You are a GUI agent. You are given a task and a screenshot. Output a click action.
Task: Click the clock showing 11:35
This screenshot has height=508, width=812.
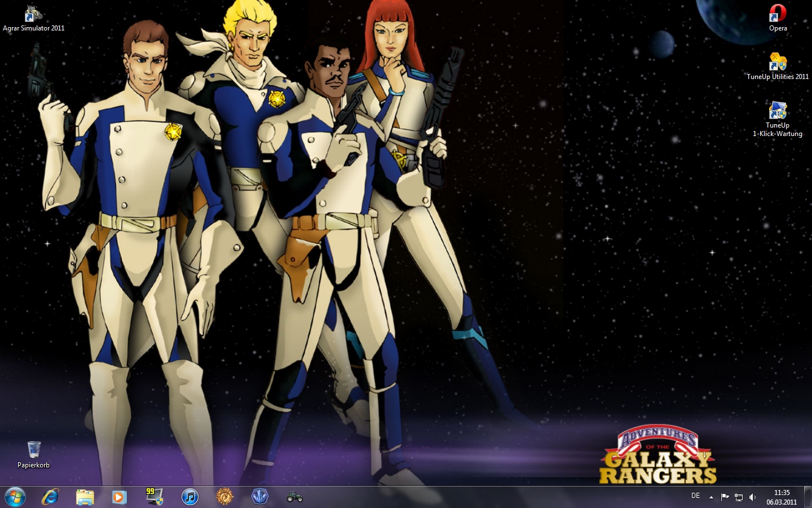coord(782,497)
